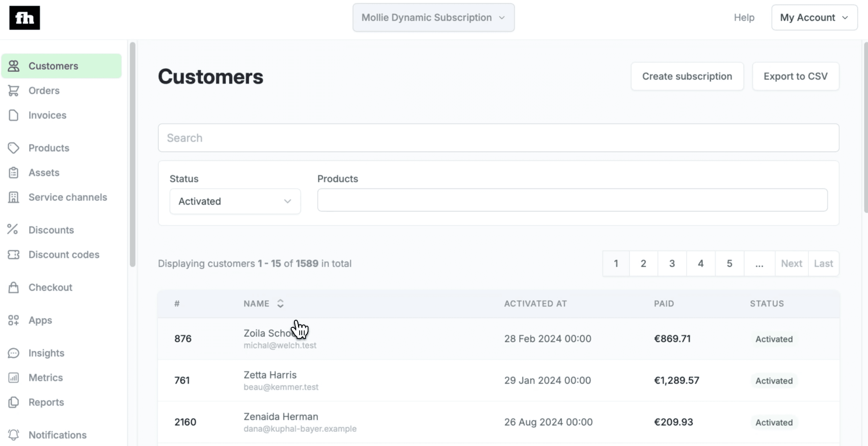Image resolution: width=868 pixels, height=446 pixels.
Task: Open the Status filter set to Activated
Action: [x=235, y=201]
